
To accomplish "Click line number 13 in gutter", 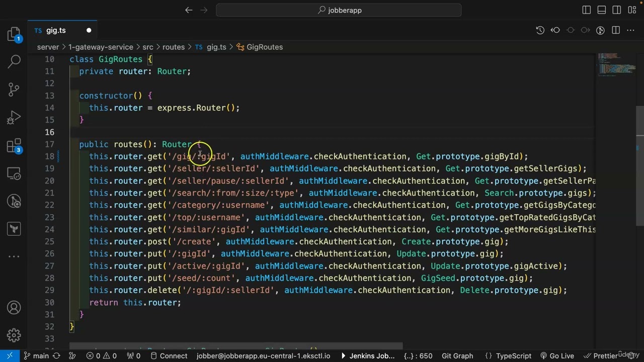I will (x=49, y=96).
